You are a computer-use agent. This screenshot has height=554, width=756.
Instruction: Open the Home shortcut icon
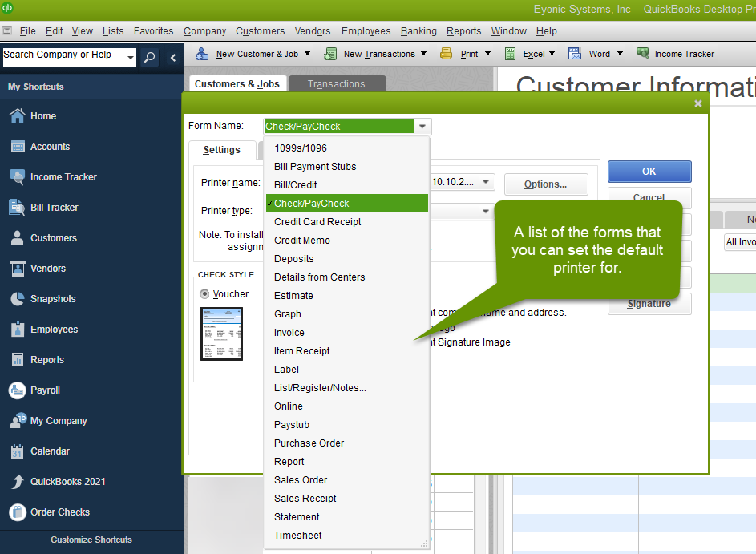pos(18,115)
